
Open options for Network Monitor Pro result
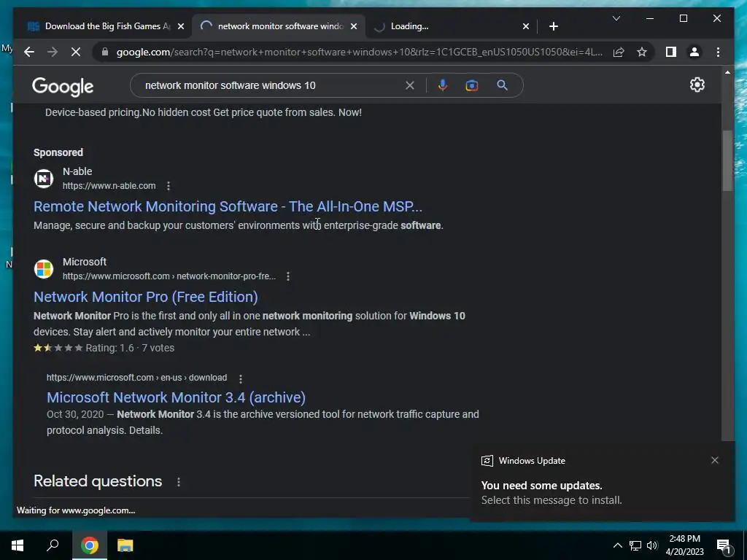click(x=287, y=276)
